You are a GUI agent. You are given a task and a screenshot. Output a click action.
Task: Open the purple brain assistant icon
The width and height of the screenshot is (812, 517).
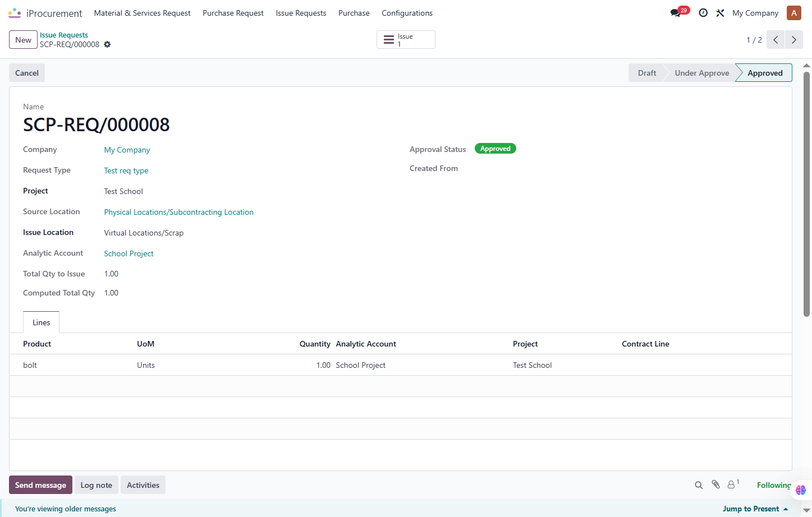click(x=801, y=490)
